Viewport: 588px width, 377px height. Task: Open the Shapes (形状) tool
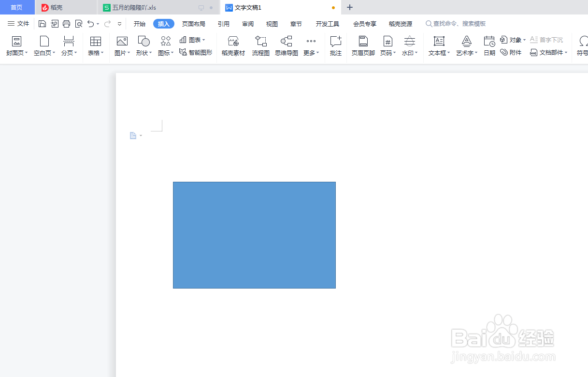point(143,46)
